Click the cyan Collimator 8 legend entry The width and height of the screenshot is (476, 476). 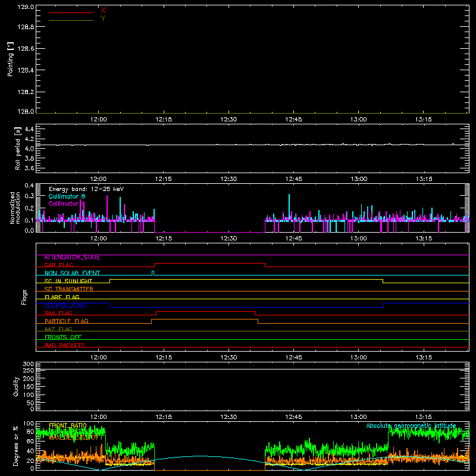point(67,196)
